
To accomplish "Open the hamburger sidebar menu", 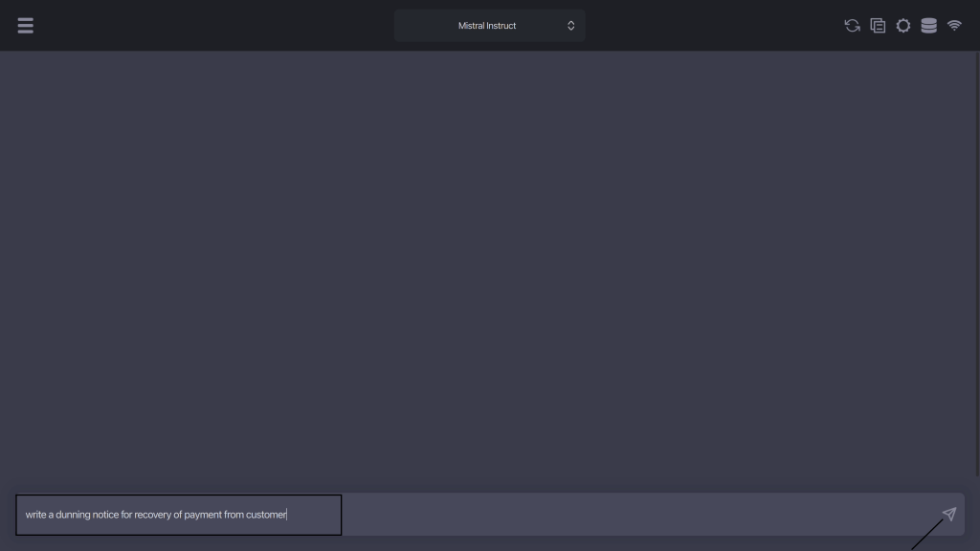I will tap(26, 26).
